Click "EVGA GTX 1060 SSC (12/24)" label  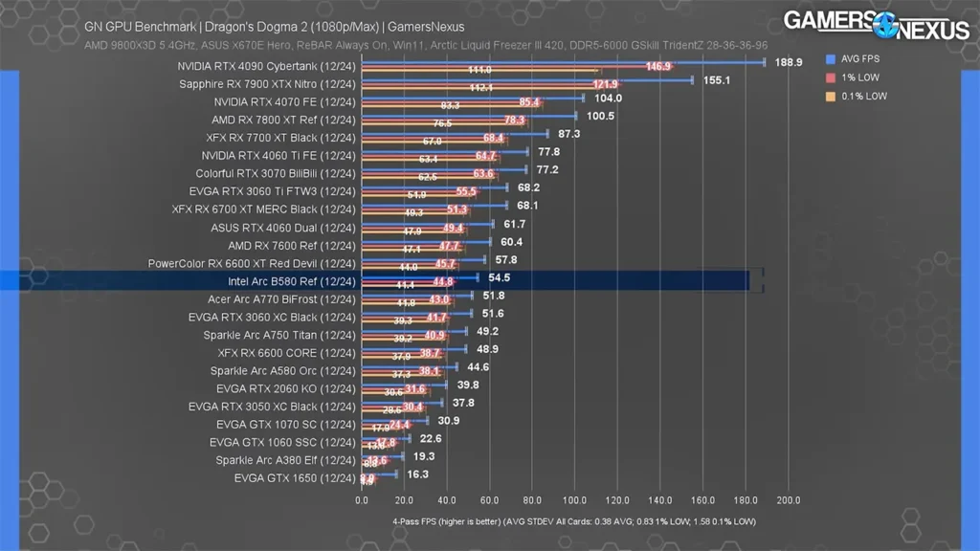coord(282,443)
